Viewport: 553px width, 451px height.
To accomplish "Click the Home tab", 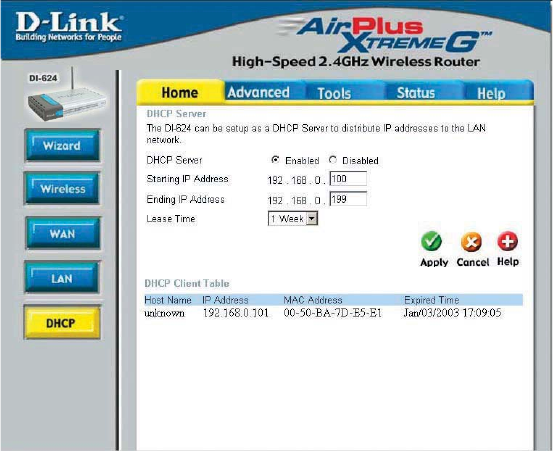I will [x=180, y=92].
